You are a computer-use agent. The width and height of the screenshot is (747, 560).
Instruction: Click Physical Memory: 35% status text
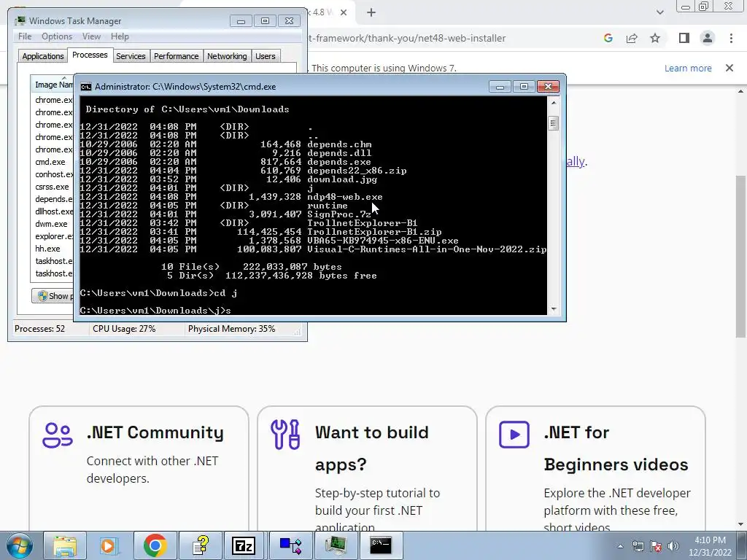point(231,329)
